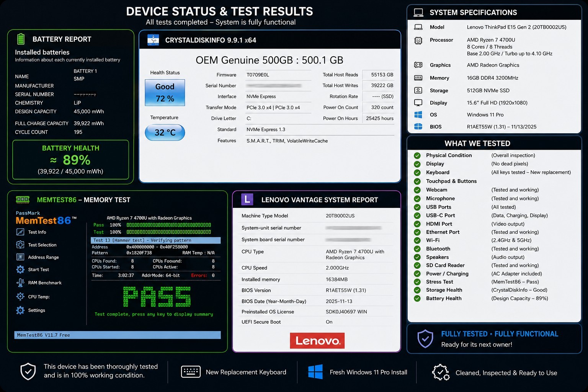Click the green battery icon in Battery Report

pos(21,39)
